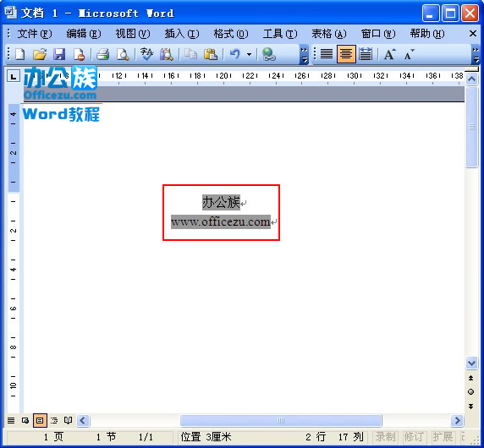Click the 1/1 page count in status bar
The image size is (484, 448).
[146, 437]
